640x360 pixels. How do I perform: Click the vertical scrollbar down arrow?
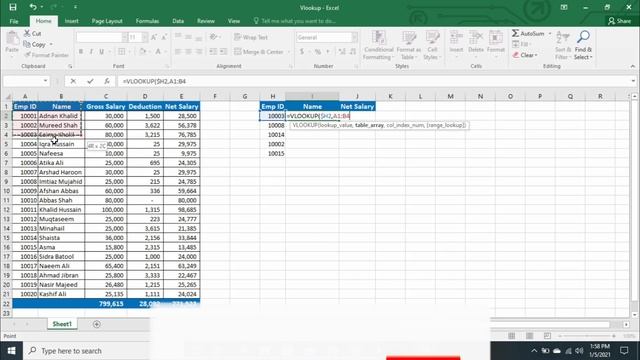point(634,314)
